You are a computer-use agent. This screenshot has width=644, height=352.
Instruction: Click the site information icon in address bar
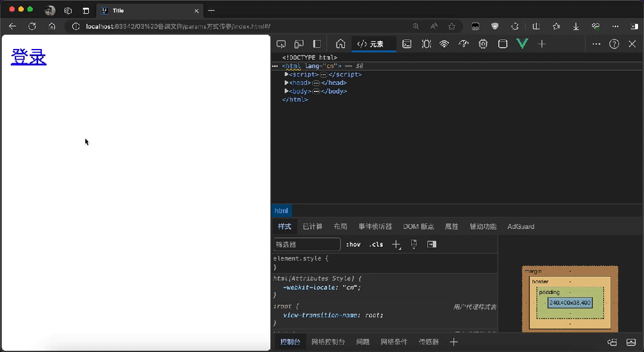coord(76,26)
